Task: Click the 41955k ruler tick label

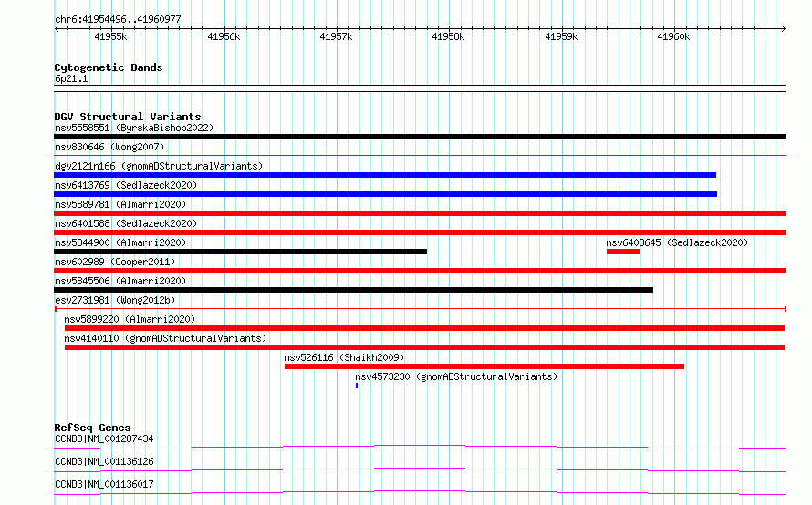Action: (110, 36)
